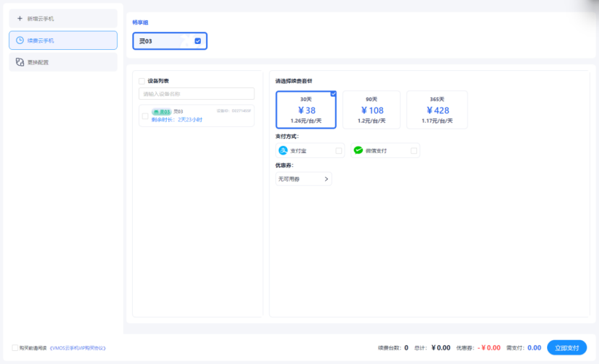599x364 pixels.
Task: Click the clock icon beside 续费云手机
Action: tap(20, 40)
